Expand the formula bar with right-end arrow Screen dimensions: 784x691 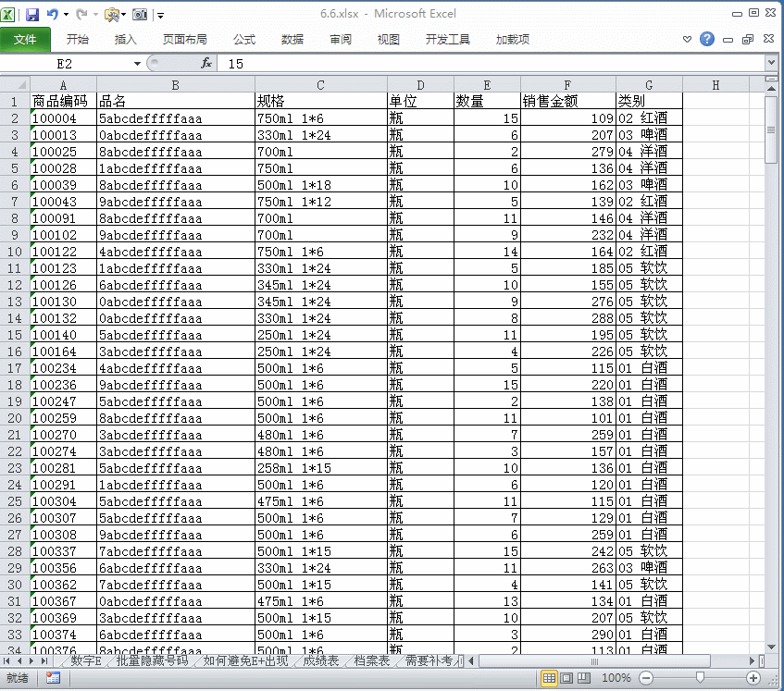pyautogui.click(x=771, y=63)
